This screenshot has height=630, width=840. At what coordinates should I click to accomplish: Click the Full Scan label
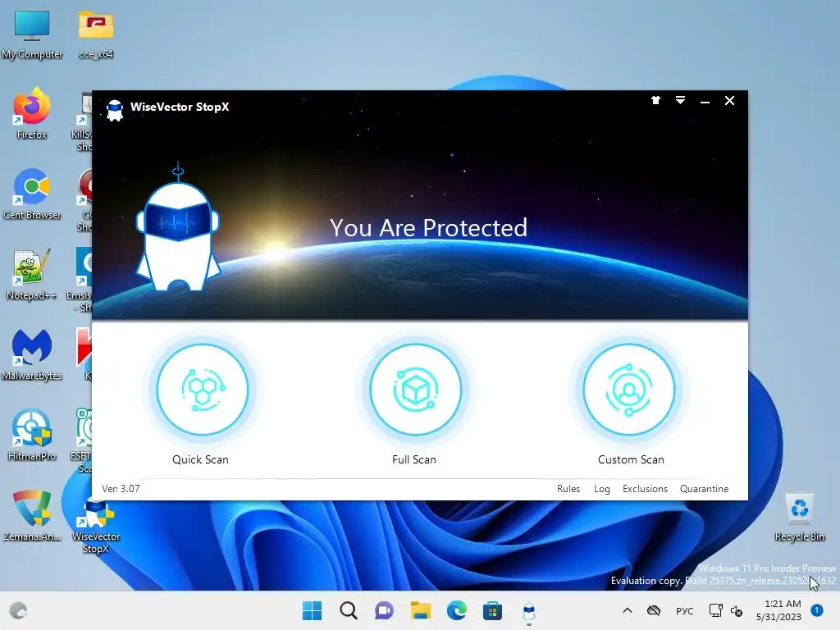(x=414, y=459)
